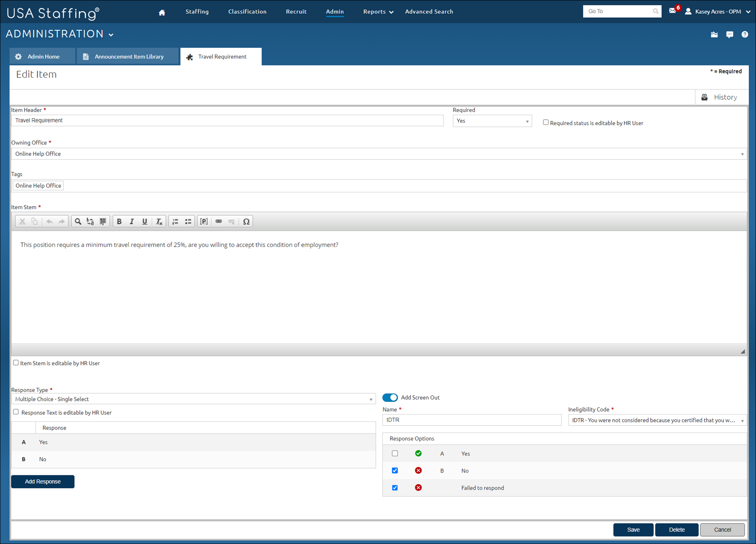This screenshot has height=544, width=756.
Task: Expand the ADMINISTRATION heading chevron
Action: click(x=111, y=35)
